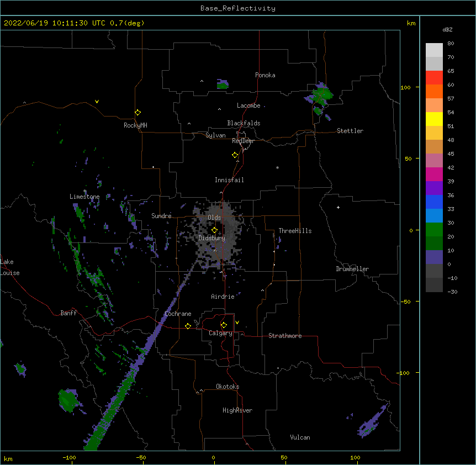The width and height of the screenshot is (476, 465).
Task: Select the green 30 dBZ legend swatch
Action: point(434,230)
